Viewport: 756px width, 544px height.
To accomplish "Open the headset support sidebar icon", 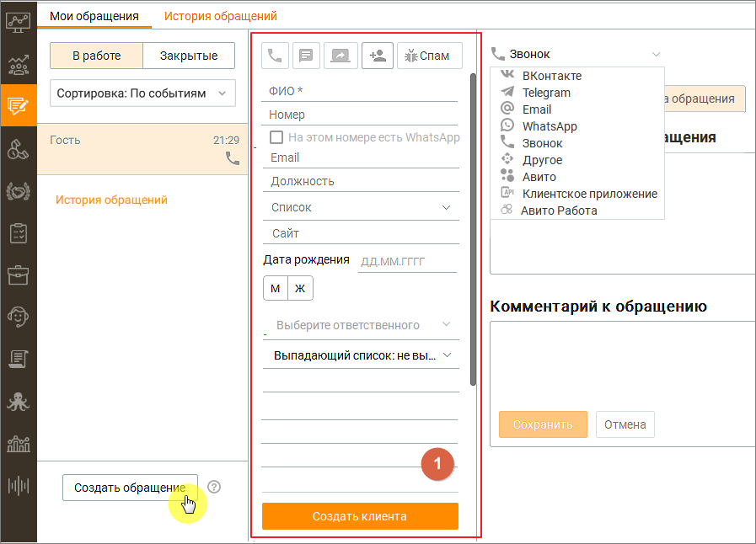I will pos(19,317).
